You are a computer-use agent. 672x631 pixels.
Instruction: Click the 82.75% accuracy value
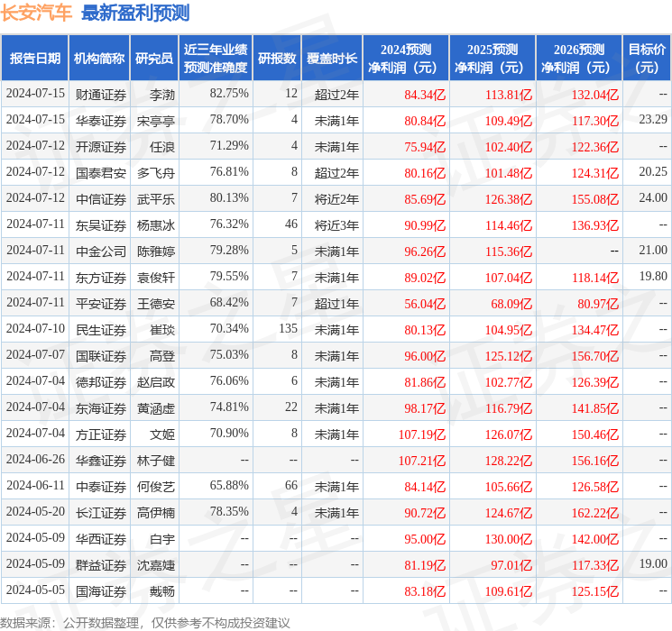pos(229,93)
